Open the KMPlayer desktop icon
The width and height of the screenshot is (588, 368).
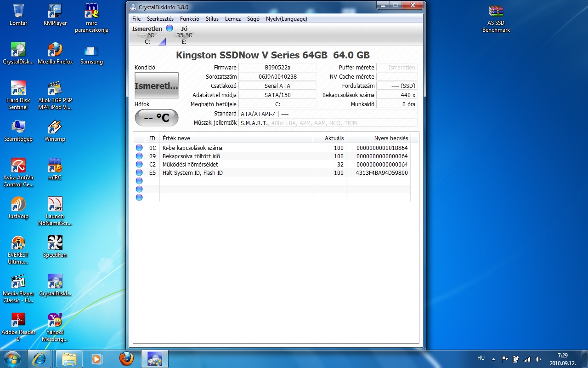pyautogui.click(x=55, y=15)
